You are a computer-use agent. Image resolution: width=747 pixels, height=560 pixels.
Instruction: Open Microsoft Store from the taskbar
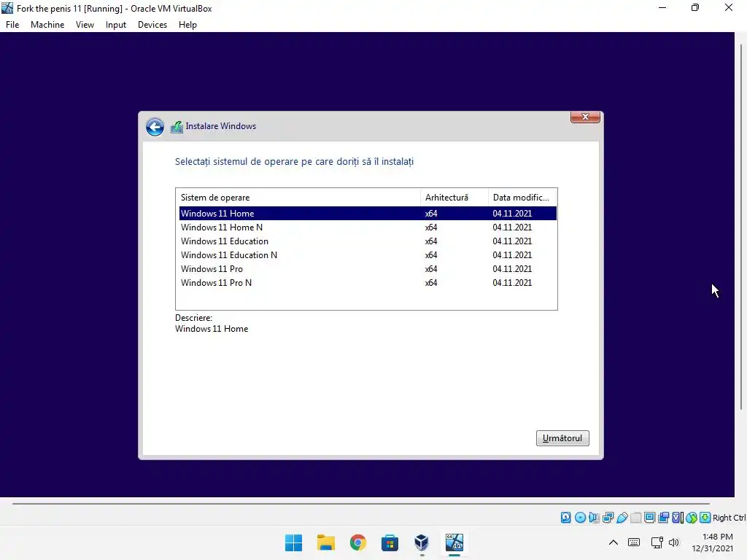point(390,542)
